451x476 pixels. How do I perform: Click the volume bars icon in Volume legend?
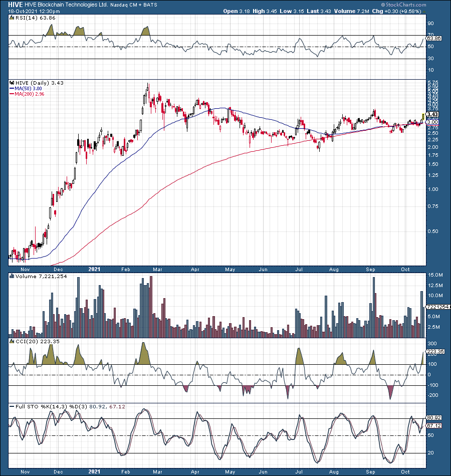tap(12, 276)
